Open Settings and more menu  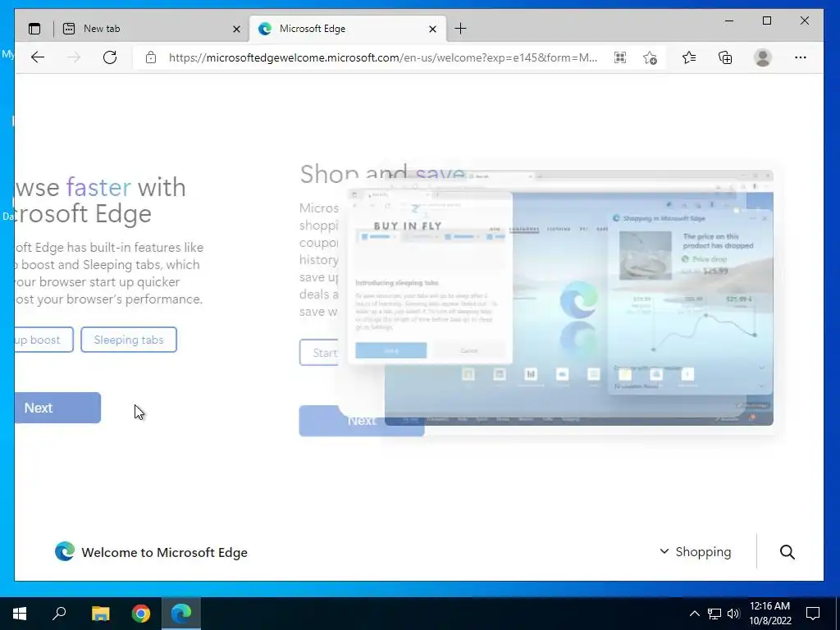tap(801, 57)
